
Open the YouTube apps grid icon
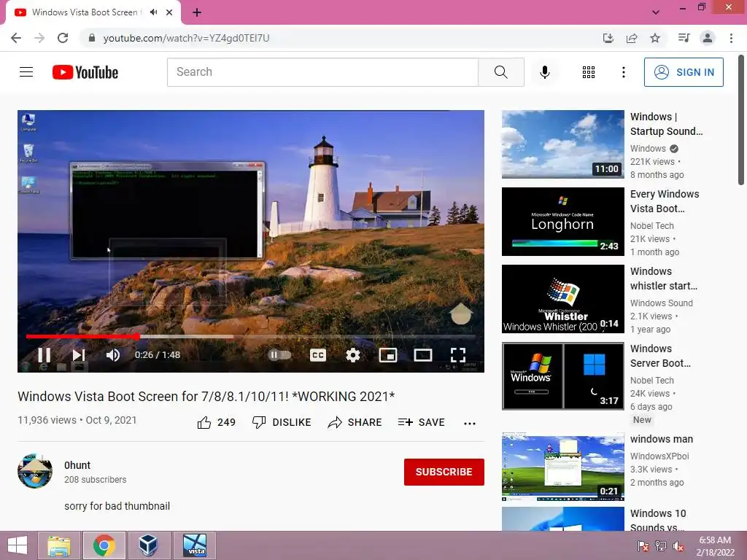coord(589,72)
